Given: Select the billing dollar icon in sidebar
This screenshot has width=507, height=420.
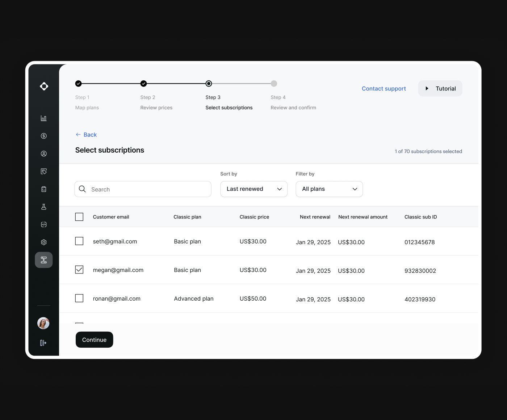Looking at the screenshot, I should (43, 136).
